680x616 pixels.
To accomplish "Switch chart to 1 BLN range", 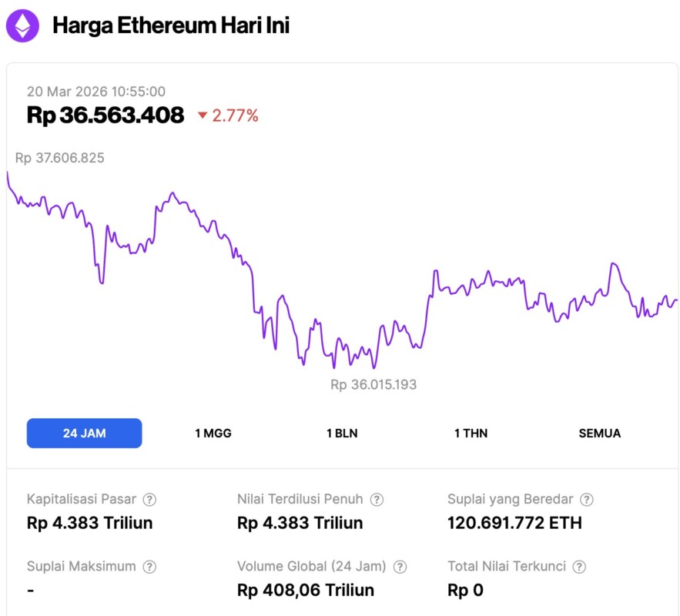I will coord(342,433).
